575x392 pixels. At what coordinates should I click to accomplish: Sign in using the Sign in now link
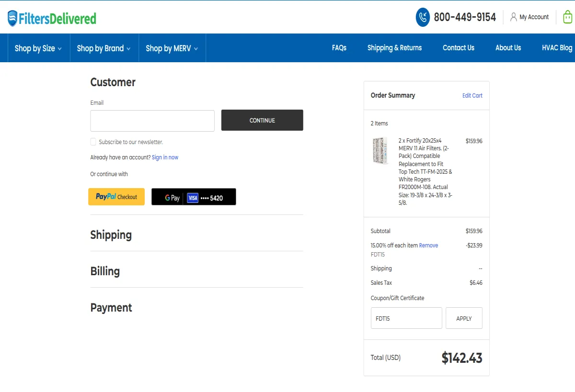165,157
